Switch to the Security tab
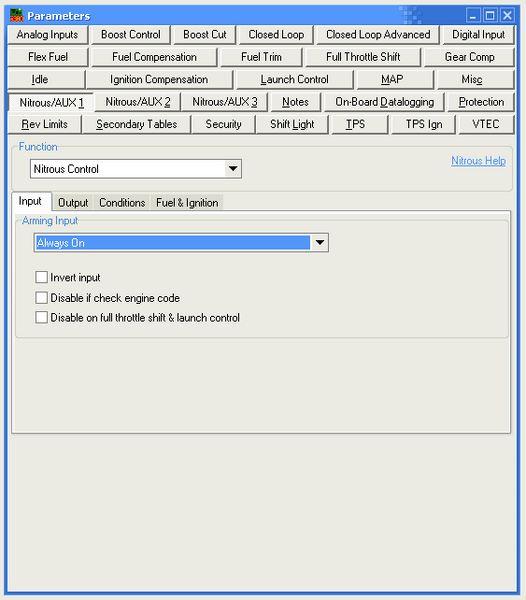Screen dimensions: 526x600 [x=223, y=124]
